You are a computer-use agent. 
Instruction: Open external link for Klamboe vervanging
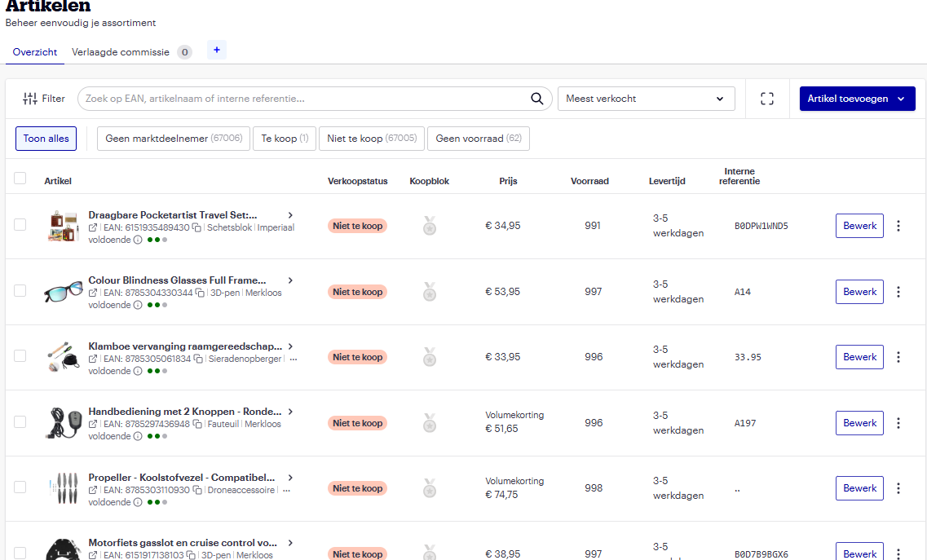[93, 359]
